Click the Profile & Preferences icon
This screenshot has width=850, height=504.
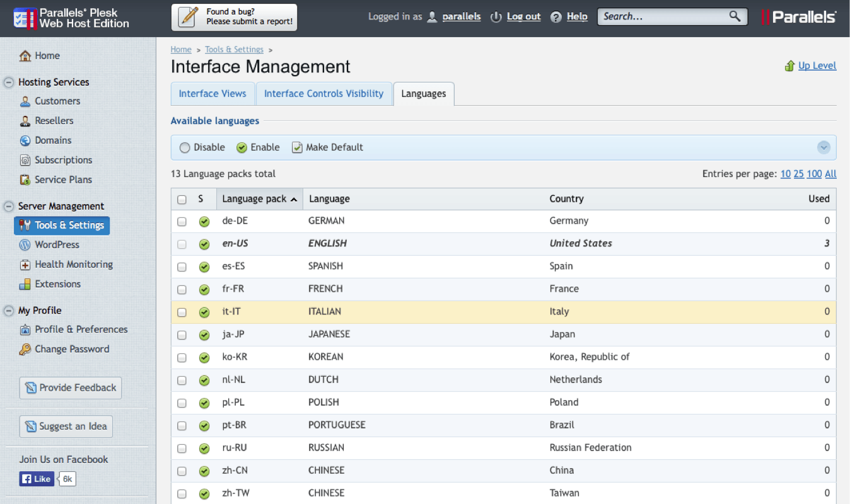click(25, 329)
